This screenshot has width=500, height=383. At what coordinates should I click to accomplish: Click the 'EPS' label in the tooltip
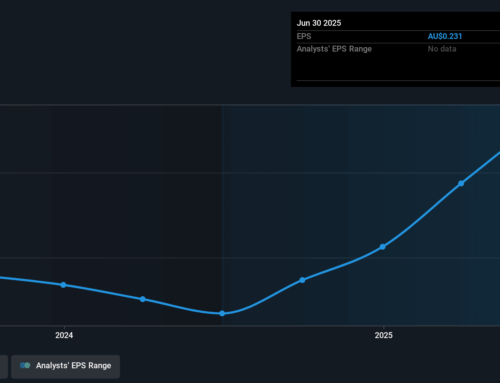coord(304,36)
